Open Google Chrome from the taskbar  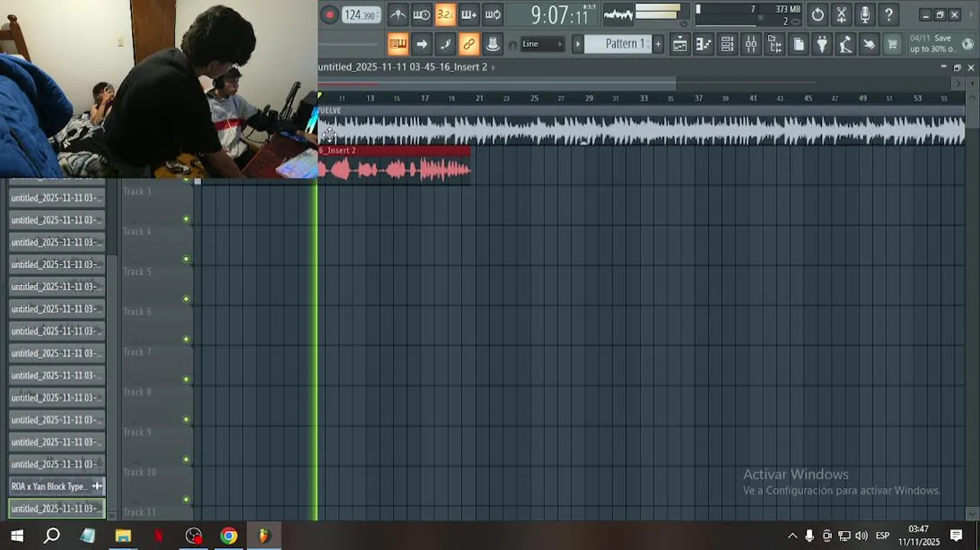pos(229,535)
